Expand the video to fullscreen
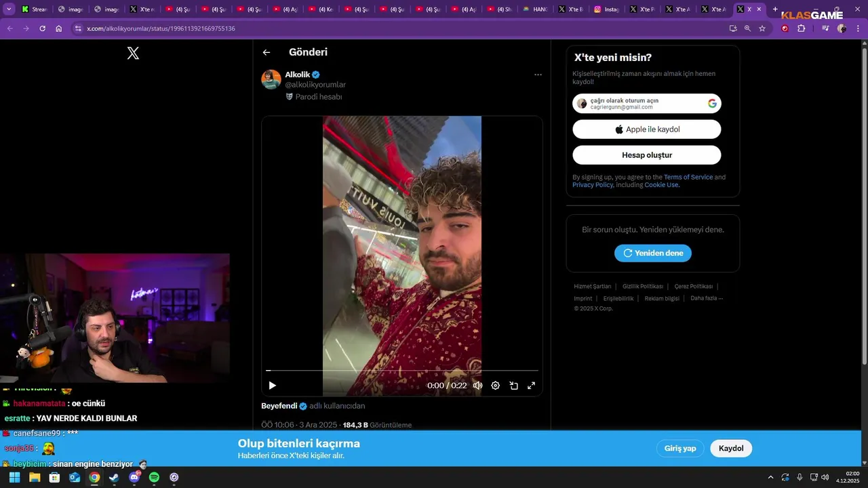 coord(532,386)
